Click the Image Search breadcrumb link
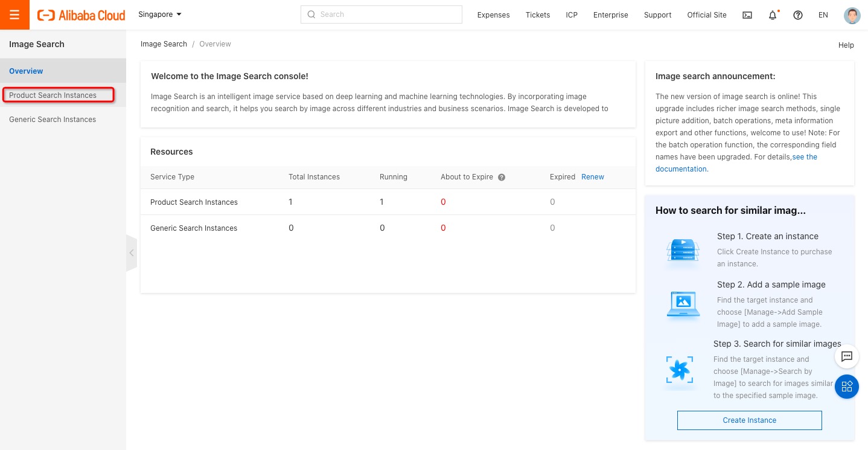The image size is (868, 450). pos(164,44)
